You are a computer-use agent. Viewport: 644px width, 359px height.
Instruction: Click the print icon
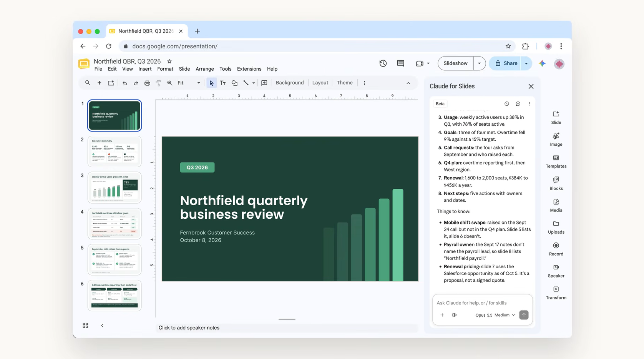pos(147,83)
